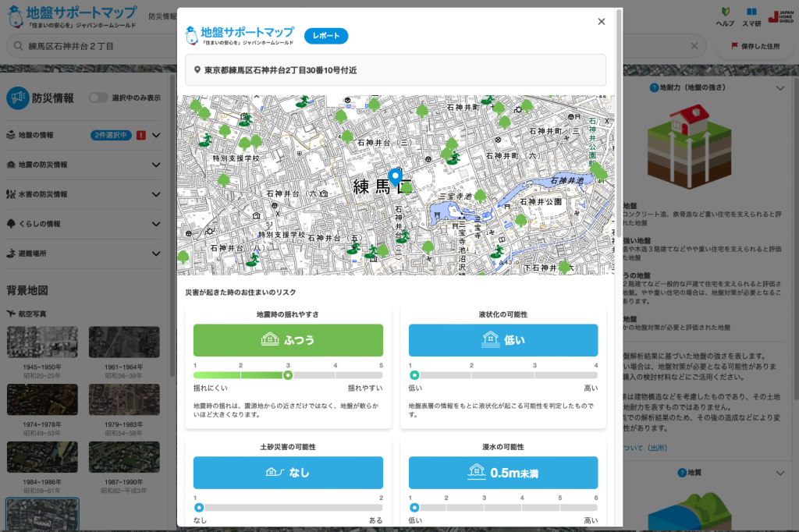Open the 防災情報 tab in the header
This screenshot has width=799, height=532.
coord(162,16)
